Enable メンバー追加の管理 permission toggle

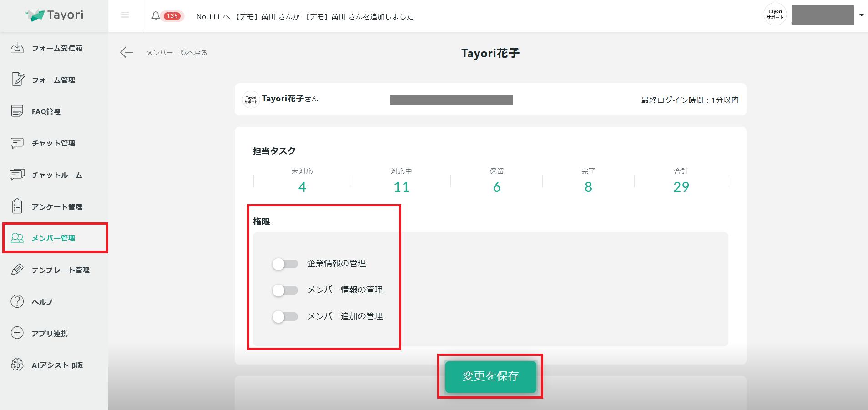[285, 316]
